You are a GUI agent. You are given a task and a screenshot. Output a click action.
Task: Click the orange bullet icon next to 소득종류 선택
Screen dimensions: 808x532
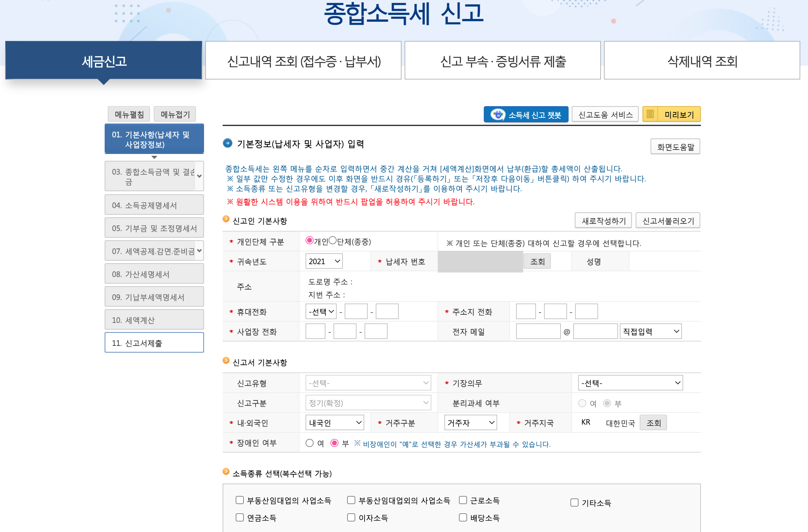pyautogui.click(x=226, y=471)
